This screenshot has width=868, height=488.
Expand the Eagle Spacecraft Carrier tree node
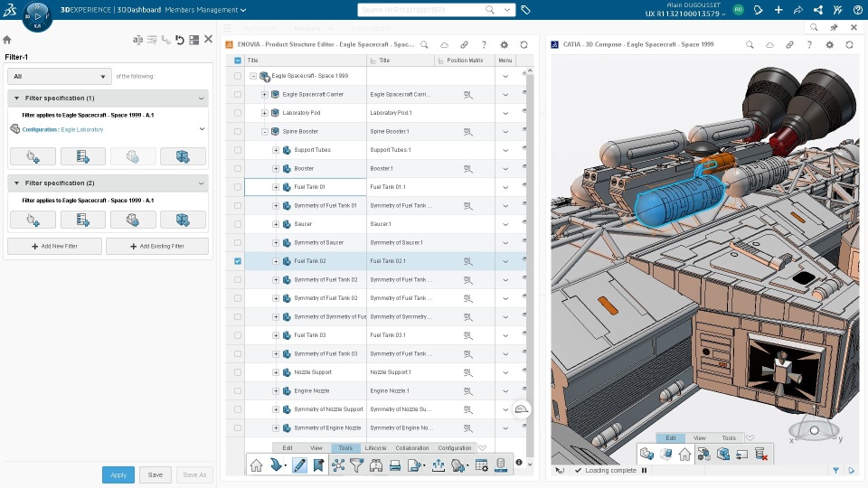tap(264, 94)
